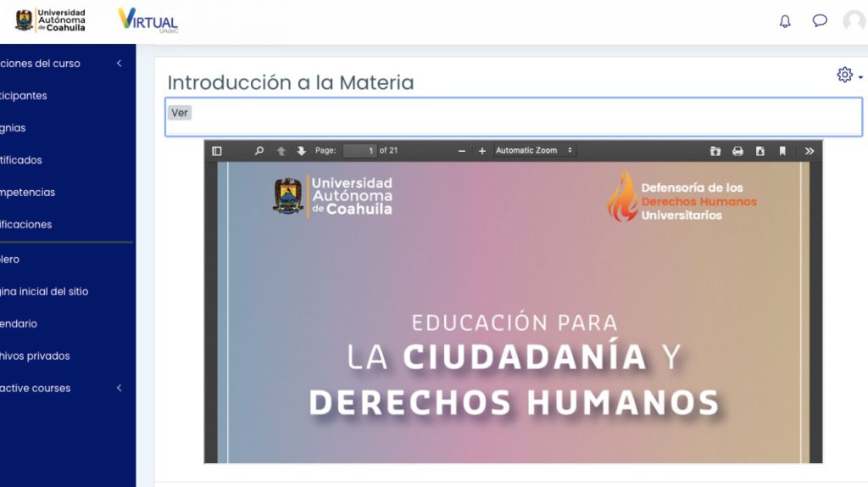Open the messages chat bubble
This screenshot has width=868, height=487.
point(820,21)
